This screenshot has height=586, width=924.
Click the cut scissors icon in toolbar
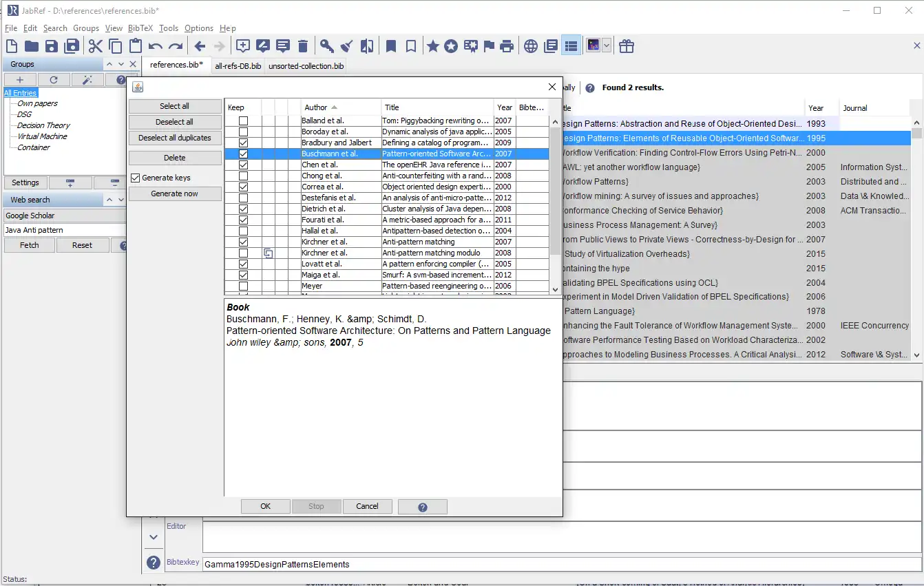click(95, 46)
